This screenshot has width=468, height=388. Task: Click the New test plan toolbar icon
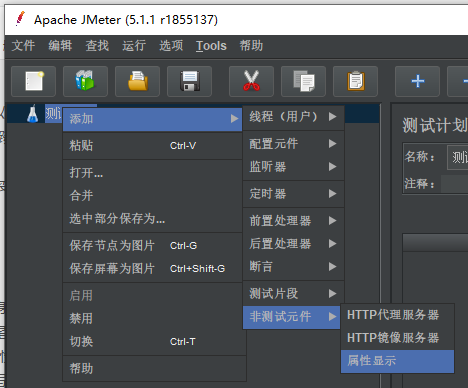pos(33,81)
